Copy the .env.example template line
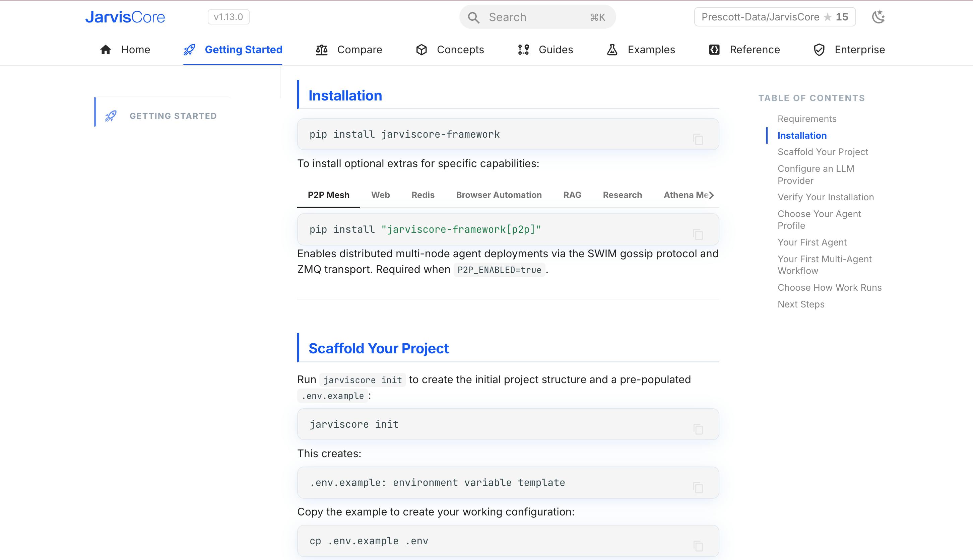The height and width of the screenshot is (560, 973). click(698, 488)
